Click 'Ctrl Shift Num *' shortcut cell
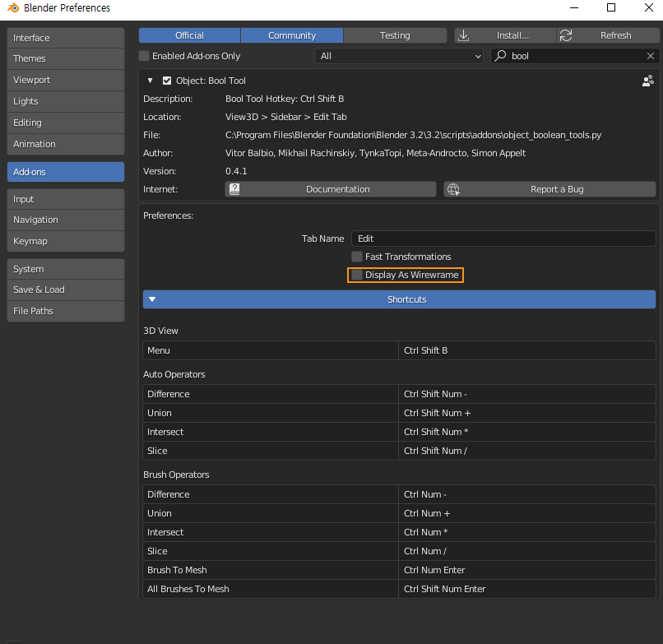The height and width of the screenshot is (644, 663). click(527, 432)
